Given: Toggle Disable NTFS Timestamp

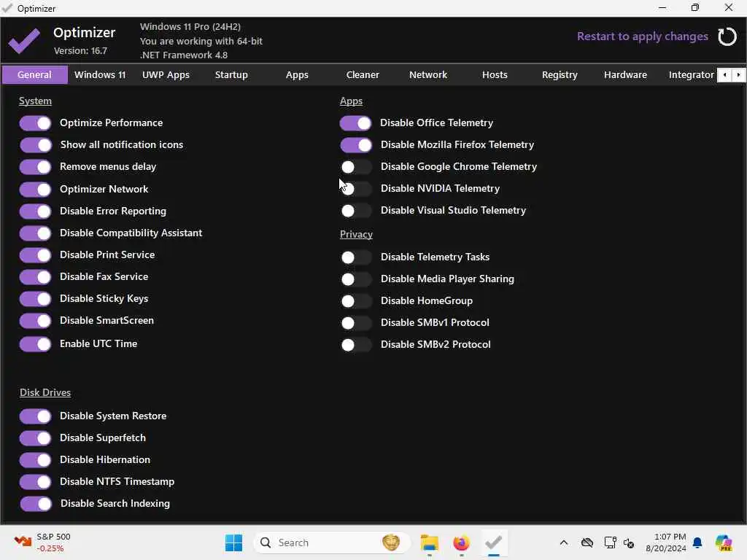Looking at the screenshot, I should pos(35,483).
